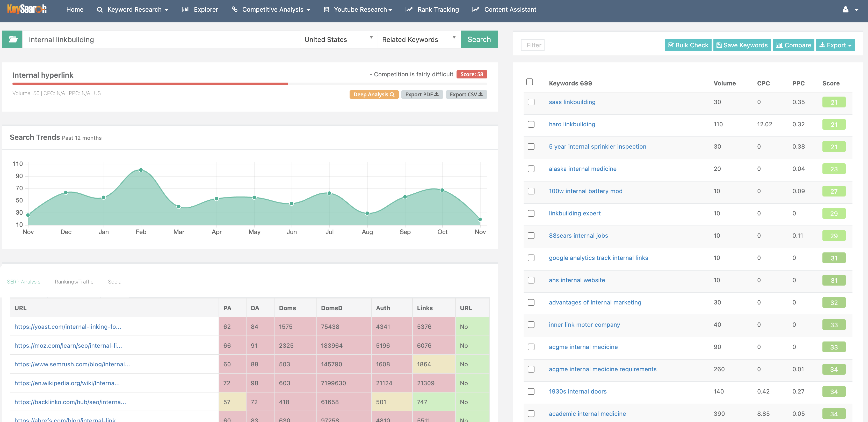Click the KeySearch home logo icon
868x422 pixels.
(27, 9)
